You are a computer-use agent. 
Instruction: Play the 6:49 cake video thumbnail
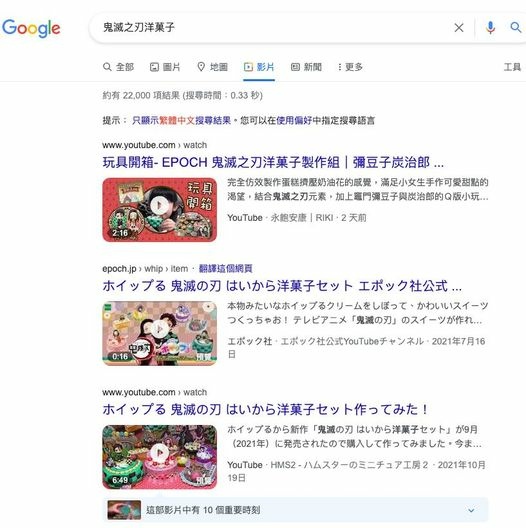(160, 457)
